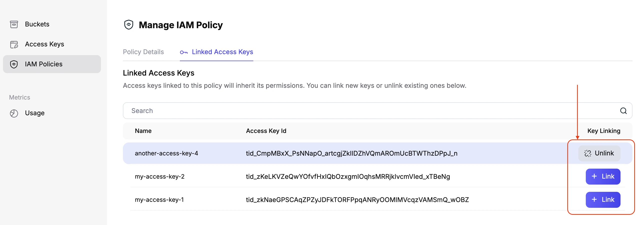Click the plus icon for my-access-key-1

click(594, 200)
